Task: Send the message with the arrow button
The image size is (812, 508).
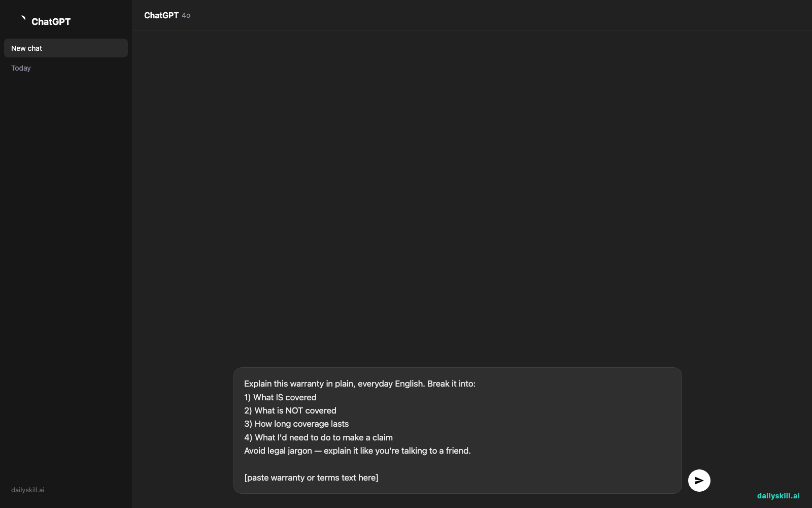Action: pos(699,481)
